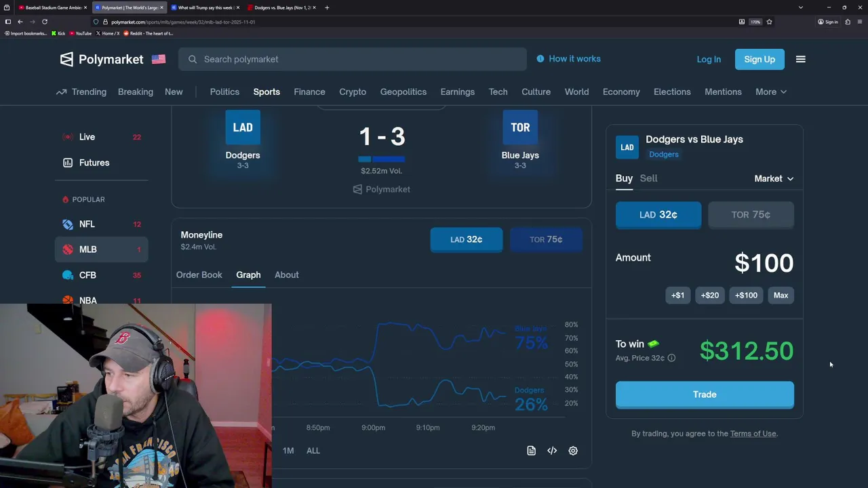Go to Geopolitics category
The image size is (868, 488).
403,91
